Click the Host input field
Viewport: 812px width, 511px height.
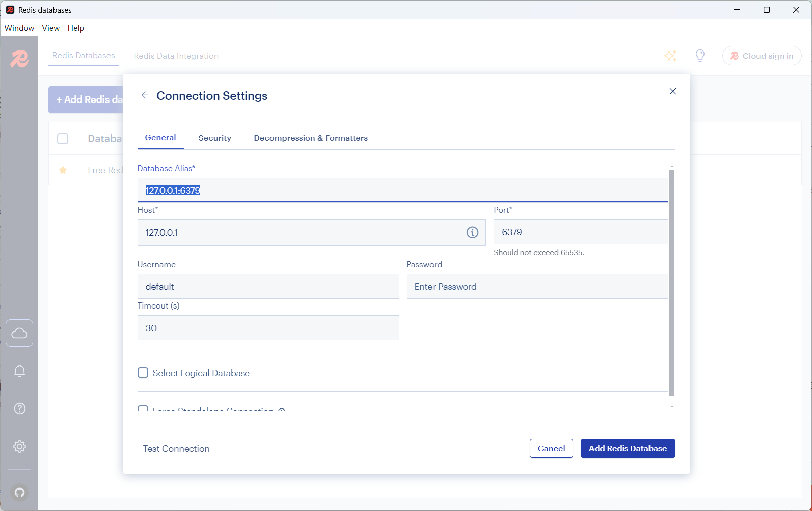pos(311,232)
